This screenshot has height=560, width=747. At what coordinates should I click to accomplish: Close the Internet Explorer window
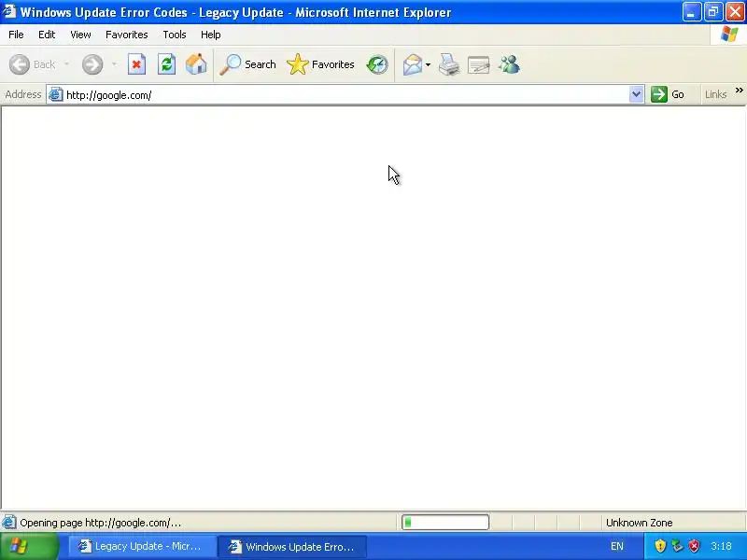pyautogui.click(x=735, y=12)
